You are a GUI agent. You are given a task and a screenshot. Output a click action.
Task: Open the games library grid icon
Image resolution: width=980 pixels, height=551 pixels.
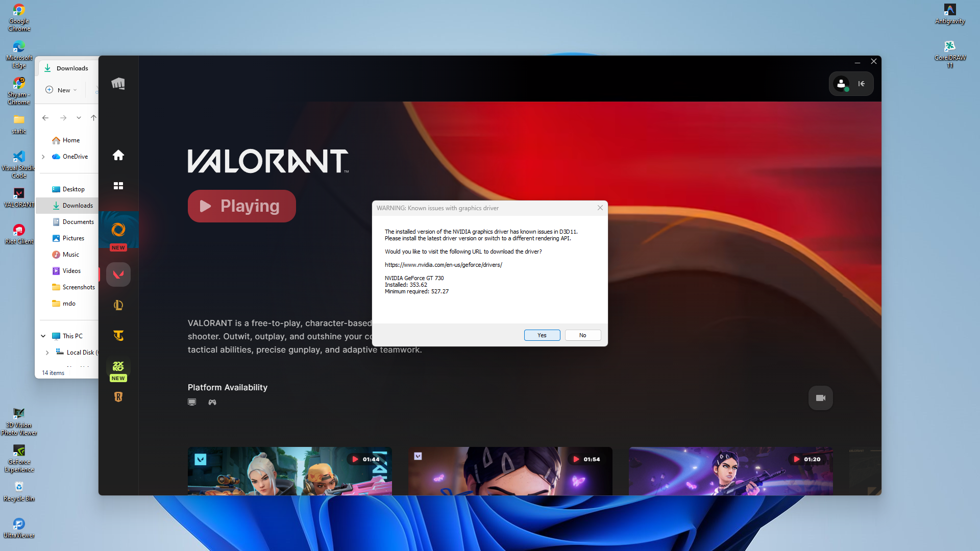tap(118, 186)
